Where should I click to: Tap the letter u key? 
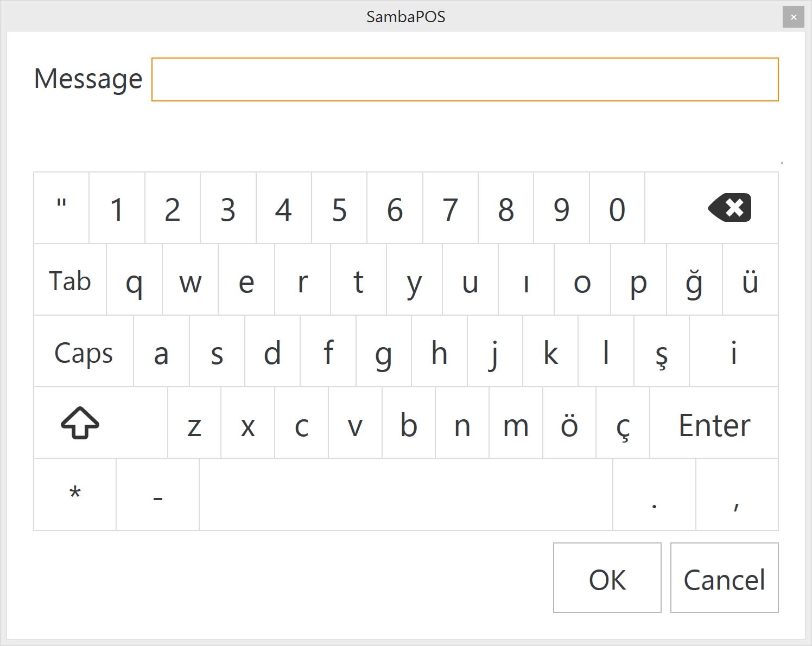[x=471, y=279]
